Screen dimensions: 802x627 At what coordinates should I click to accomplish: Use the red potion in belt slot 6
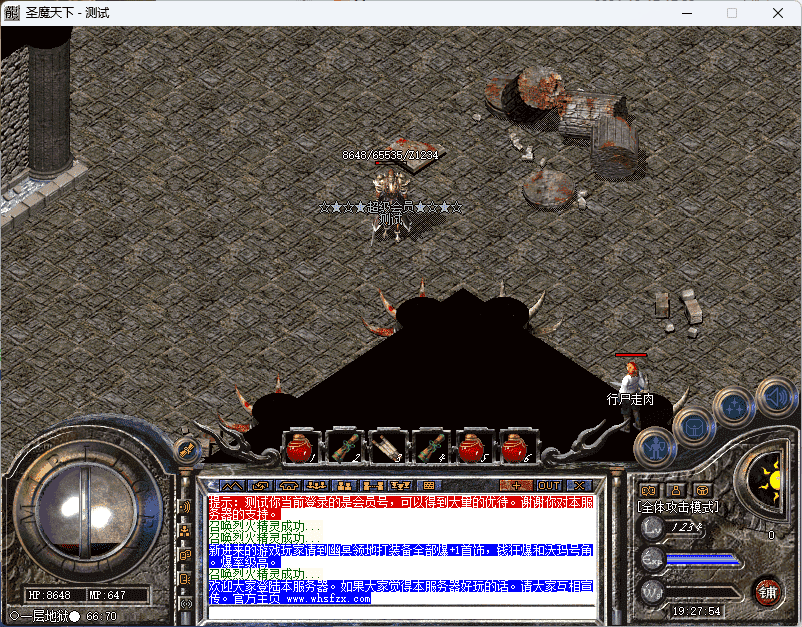click(x=517, y=447)
